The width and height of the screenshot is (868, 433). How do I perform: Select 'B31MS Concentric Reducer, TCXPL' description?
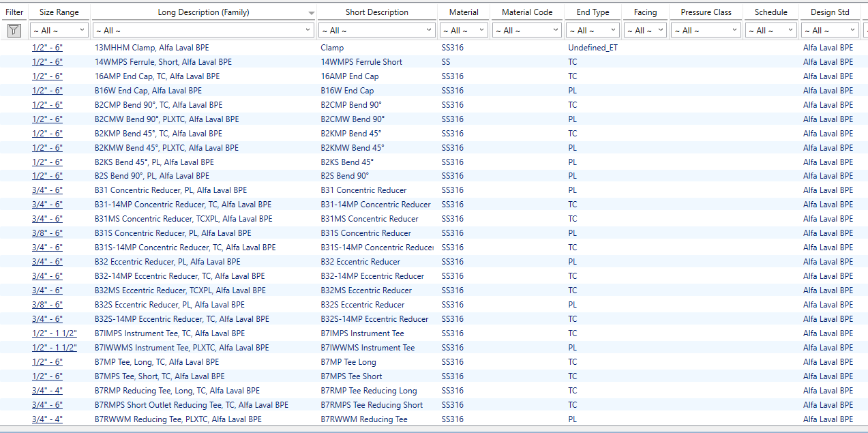pyautogui.click(x=183, y=219)
